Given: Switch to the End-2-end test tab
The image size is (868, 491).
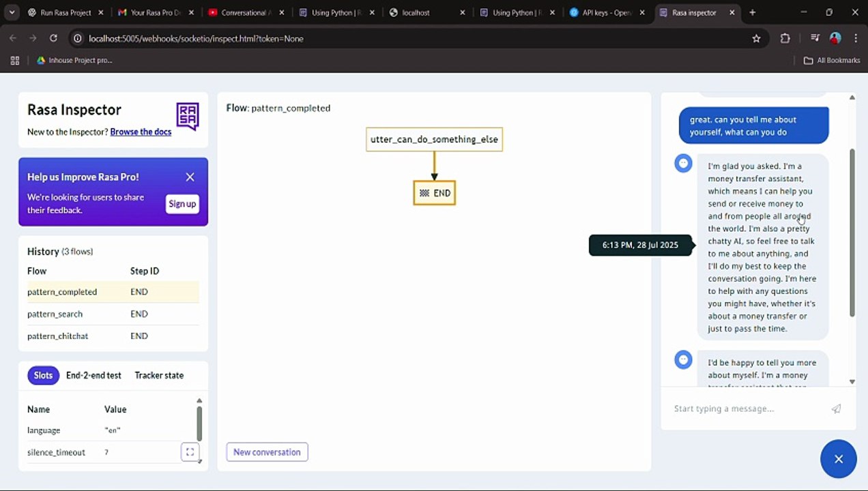Looking at the screenshot, I should 93,375.
